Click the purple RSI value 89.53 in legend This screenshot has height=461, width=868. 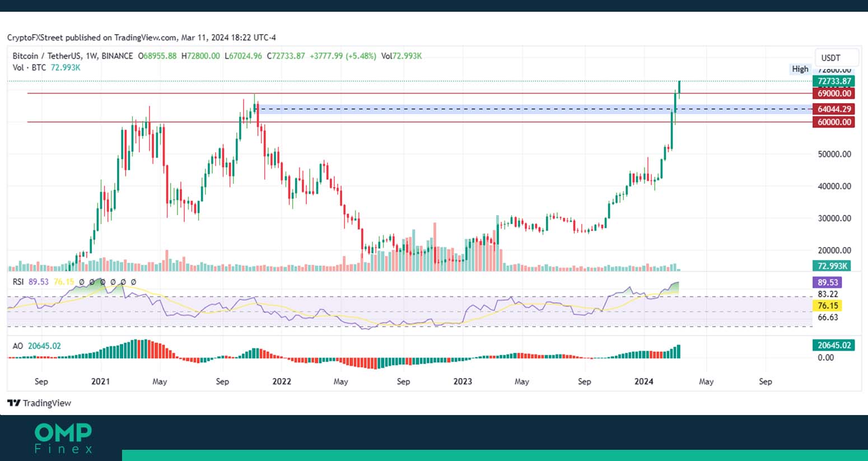tap(39, 282)
